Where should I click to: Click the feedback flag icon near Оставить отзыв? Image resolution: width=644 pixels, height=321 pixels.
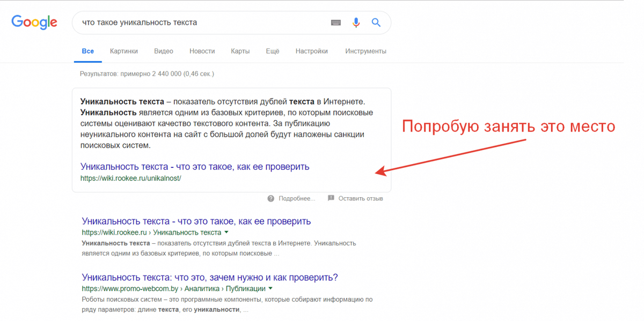coord(331,198)
